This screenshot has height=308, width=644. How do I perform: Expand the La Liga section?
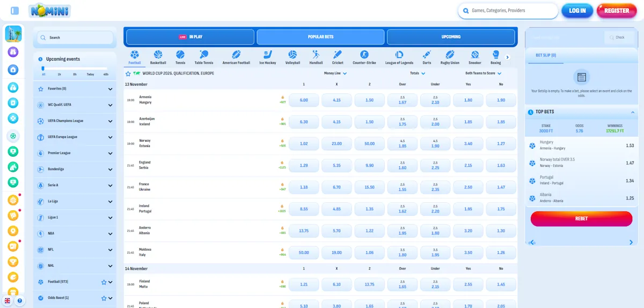75,201
